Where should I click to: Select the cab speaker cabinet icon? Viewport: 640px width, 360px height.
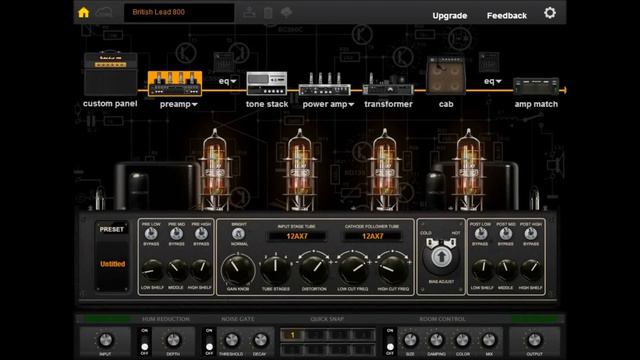pyautogui.click(x=446, y=76)
